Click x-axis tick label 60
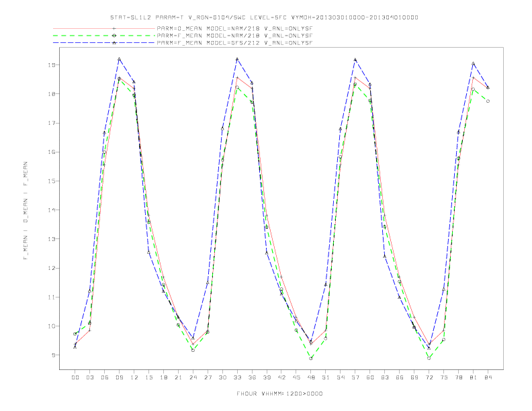Screen dimensions: 532x411 point(370,377)
